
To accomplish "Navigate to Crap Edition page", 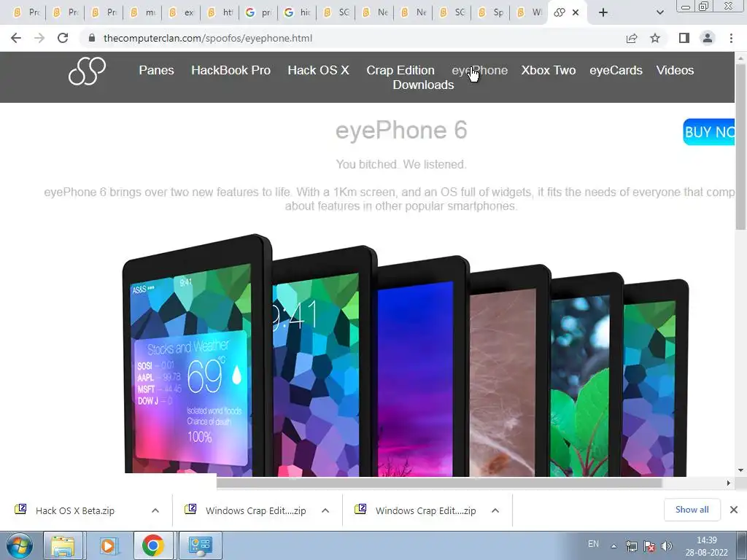I will pos(400,70).
